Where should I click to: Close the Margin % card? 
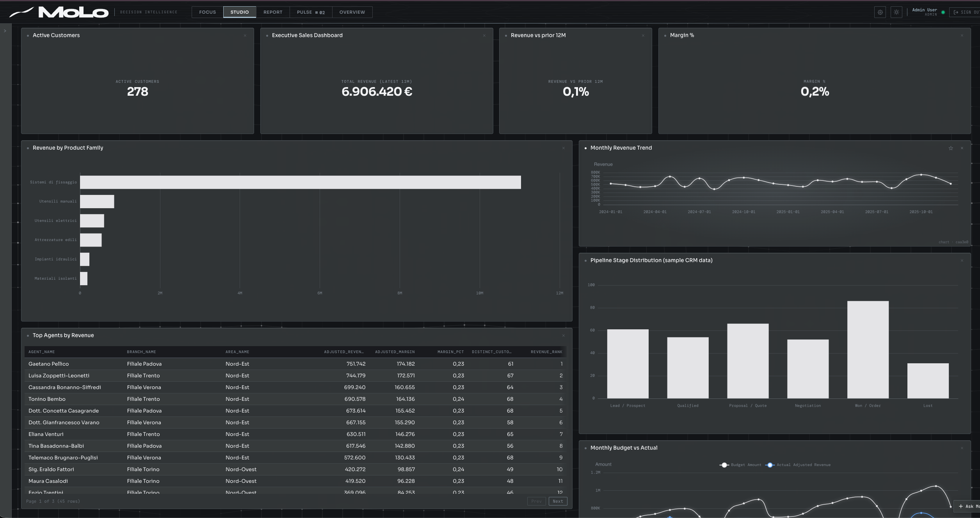(962, 36)
